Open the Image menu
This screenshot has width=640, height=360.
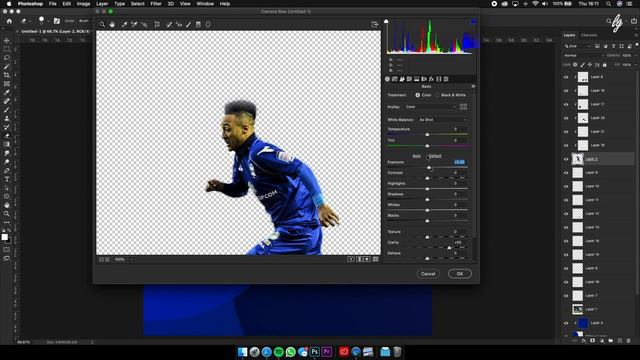click(83, 4)
